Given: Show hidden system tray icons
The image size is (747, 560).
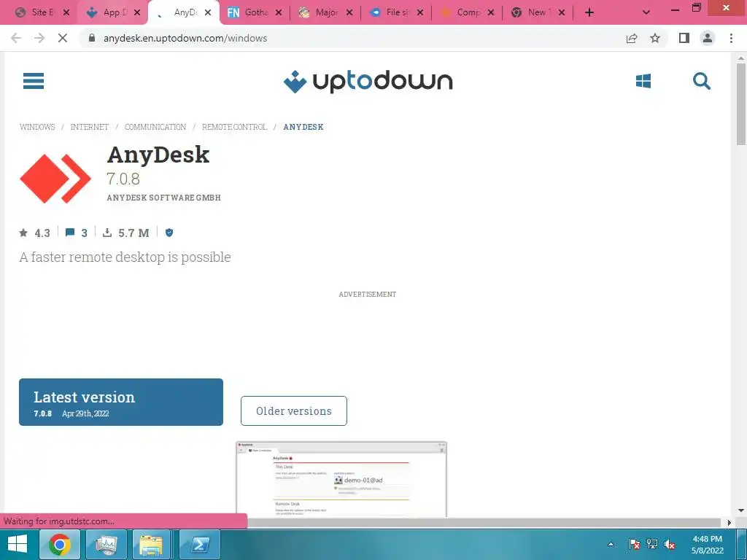Looking at the screenshot, I should click(x=611, y=544).
